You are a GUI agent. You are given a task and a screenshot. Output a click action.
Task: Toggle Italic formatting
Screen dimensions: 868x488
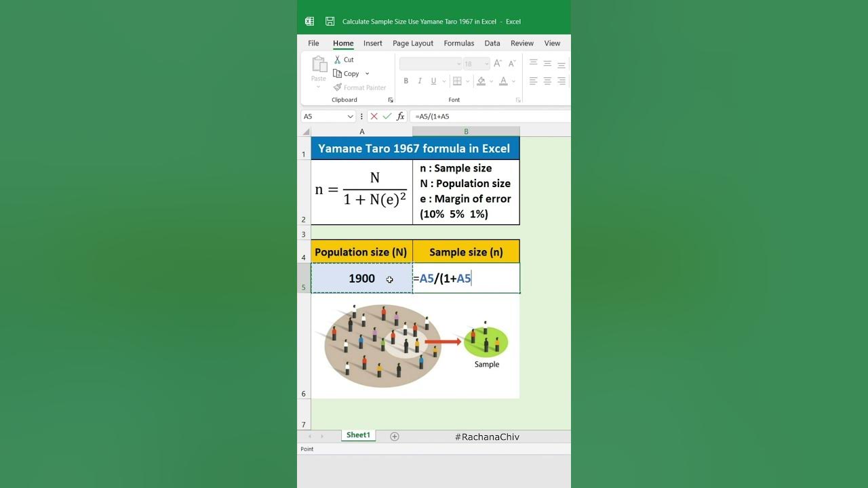tap(420, 81)
